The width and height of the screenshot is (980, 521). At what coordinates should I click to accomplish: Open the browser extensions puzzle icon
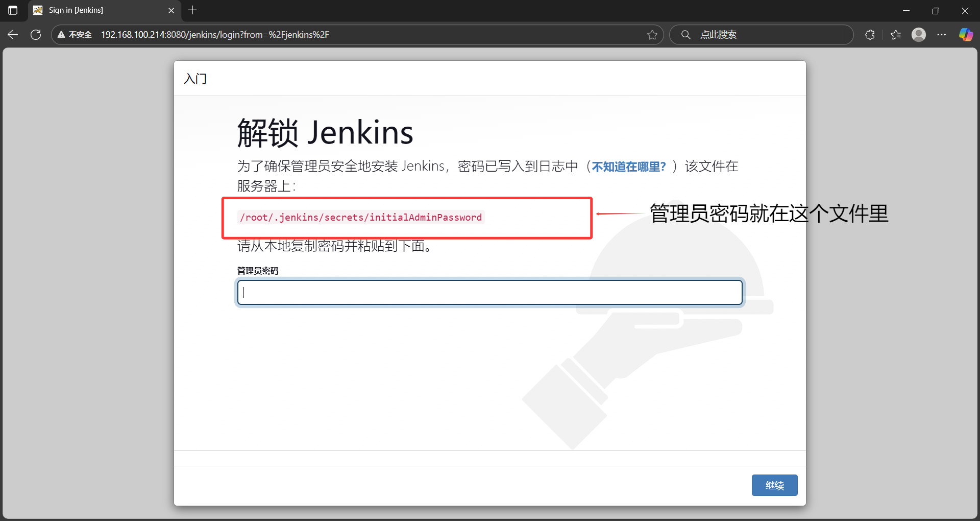point(870,35)
